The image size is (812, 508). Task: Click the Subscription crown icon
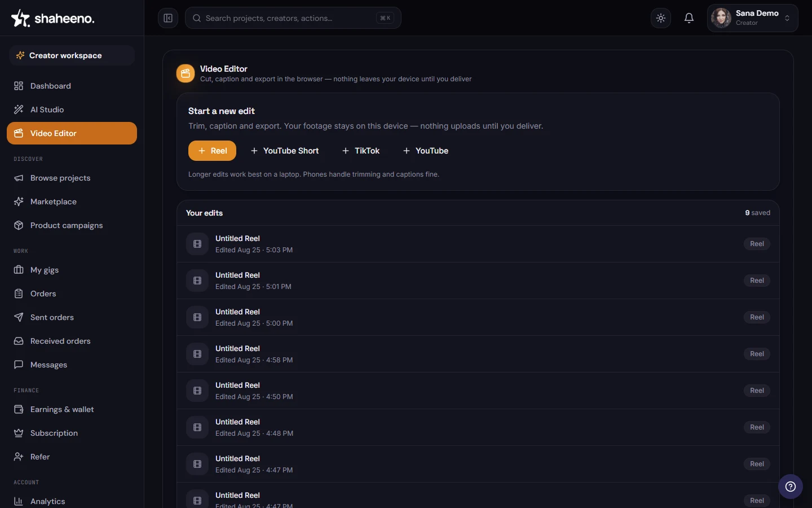coord(19,433)
